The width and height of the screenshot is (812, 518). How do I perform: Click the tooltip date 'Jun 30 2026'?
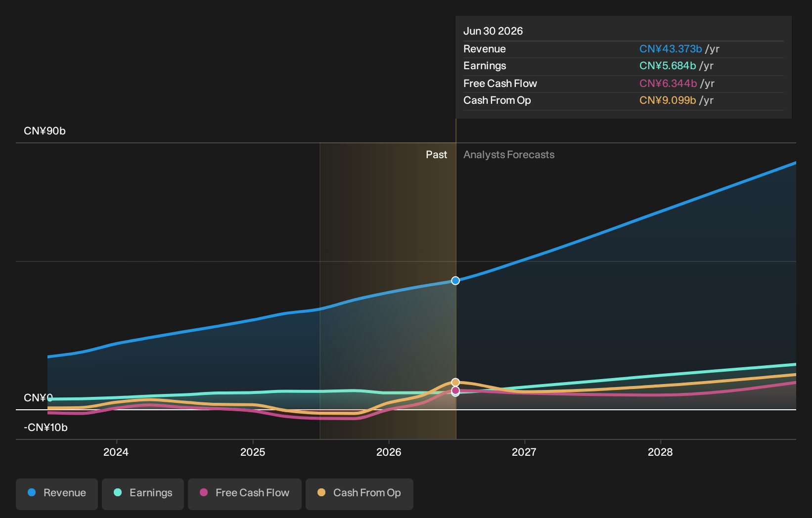click(x=493, y=31)
